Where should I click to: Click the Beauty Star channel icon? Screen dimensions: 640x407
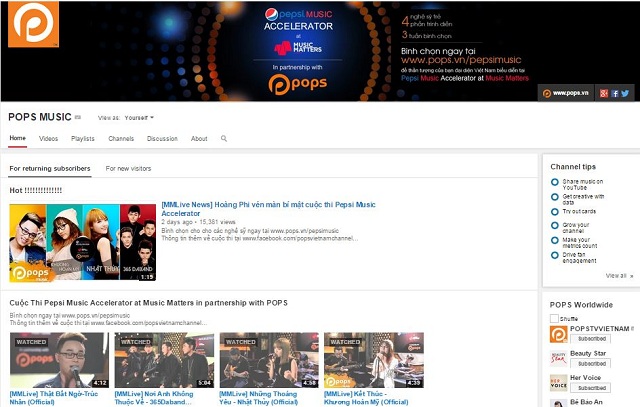(x=558, y=359)
